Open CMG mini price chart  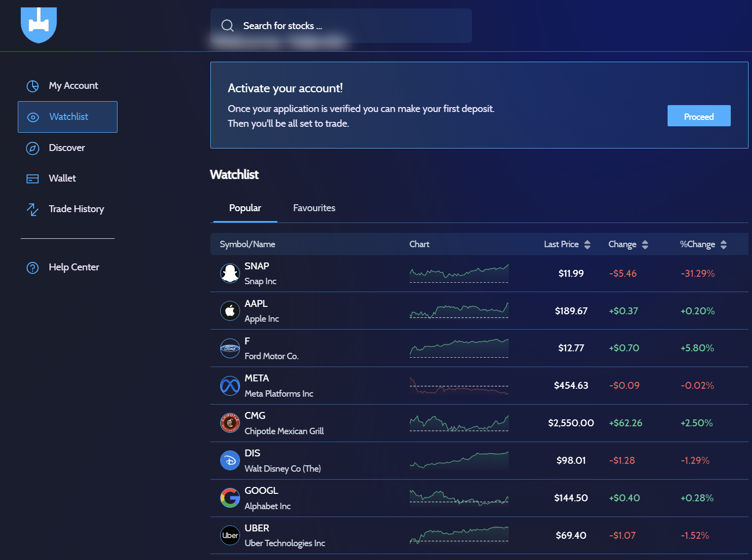click(459, 423)
